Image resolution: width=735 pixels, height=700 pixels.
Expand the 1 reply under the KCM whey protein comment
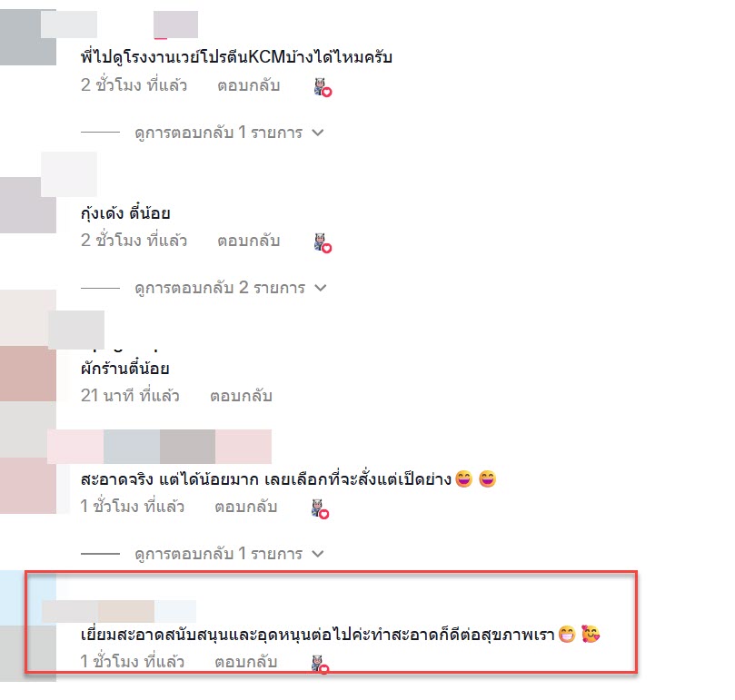pos(229,133)
